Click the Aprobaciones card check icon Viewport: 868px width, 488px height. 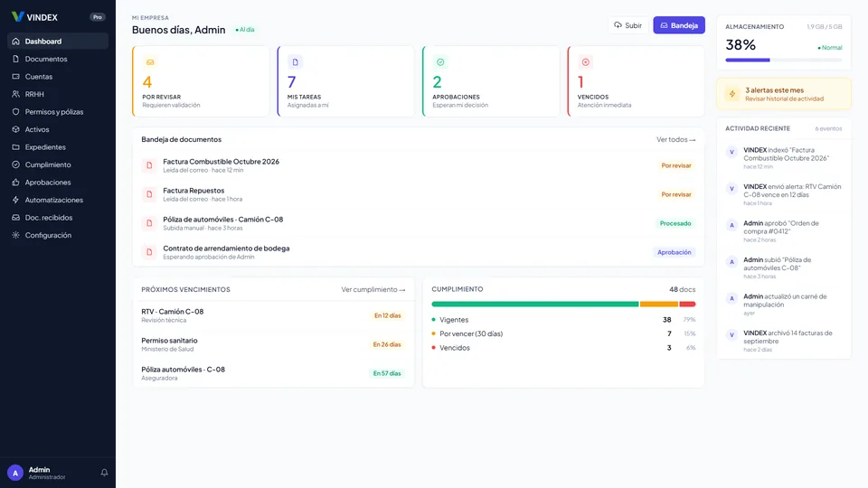point(440,62)
